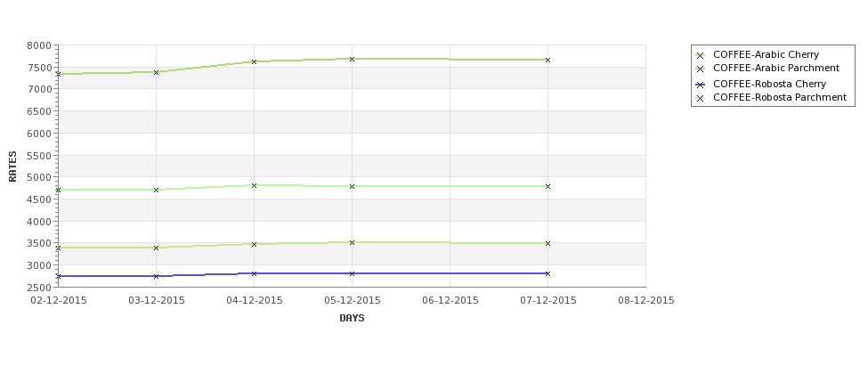Select the COFFEE-Robosta Parchment legend label
868x382 pixels.
(780, 97)
